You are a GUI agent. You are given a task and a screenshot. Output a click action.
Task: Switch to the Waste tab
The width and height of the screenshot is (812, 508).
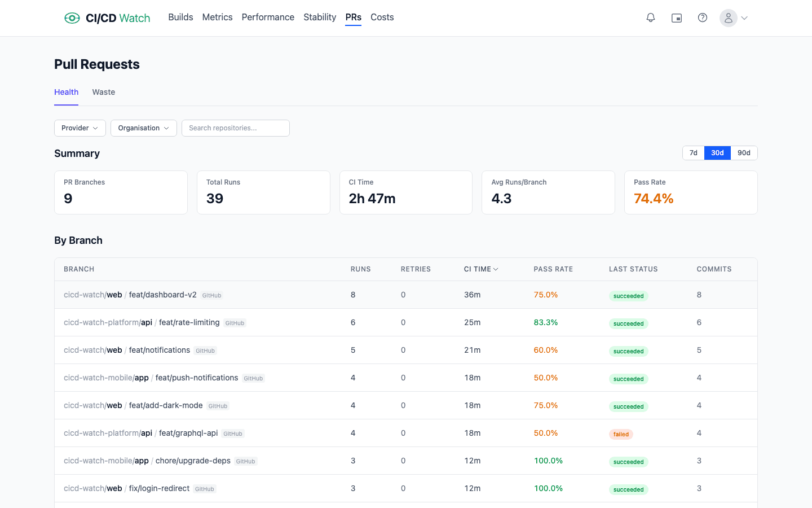tap(103, 92)
